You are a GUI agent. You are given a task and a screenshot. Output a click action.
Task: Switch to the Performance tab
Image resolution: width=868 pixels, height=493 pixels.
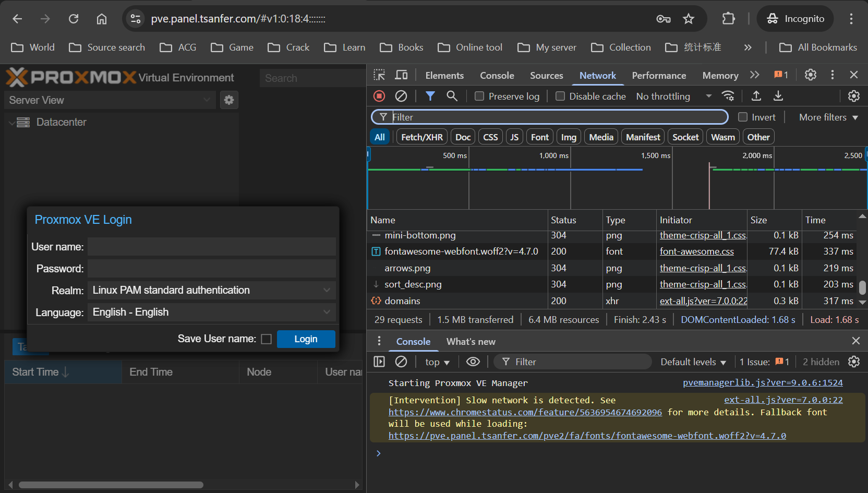(x=659, y=75)
